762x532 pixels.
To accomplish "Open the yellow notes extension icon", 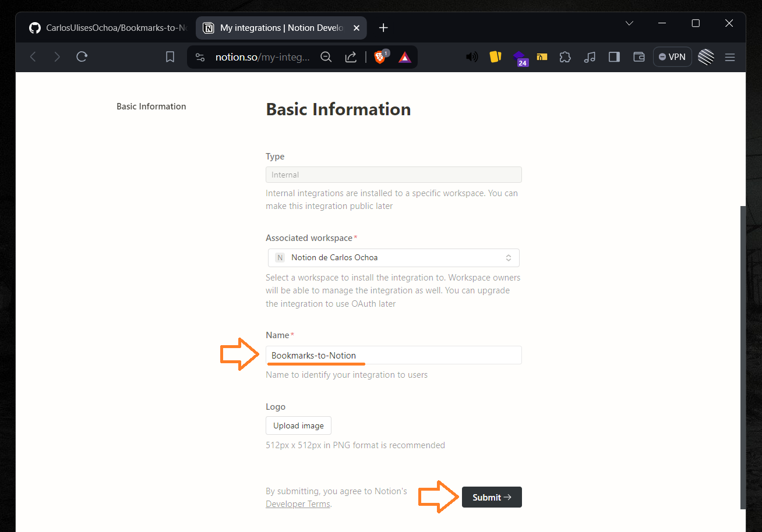I will (496, 57).
